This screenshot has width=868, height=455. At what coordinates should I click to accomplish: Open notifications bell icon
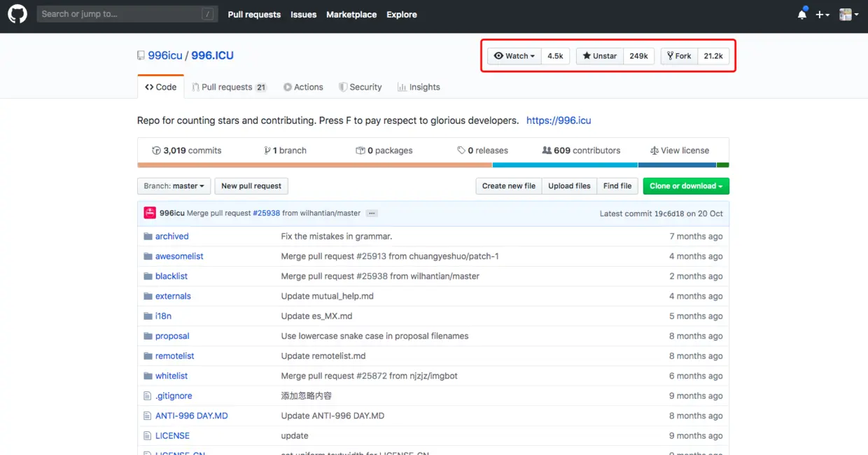(x=802, y=14)
